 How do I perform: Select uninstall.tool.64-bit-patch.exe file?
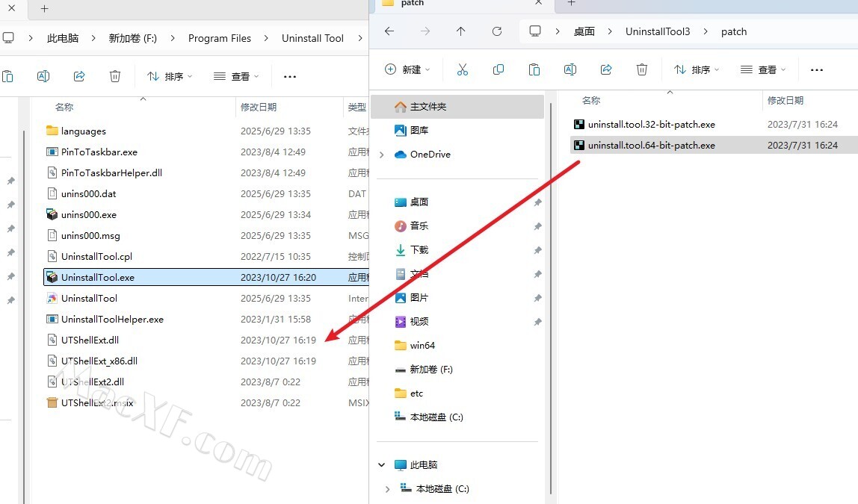click(651, 145)
